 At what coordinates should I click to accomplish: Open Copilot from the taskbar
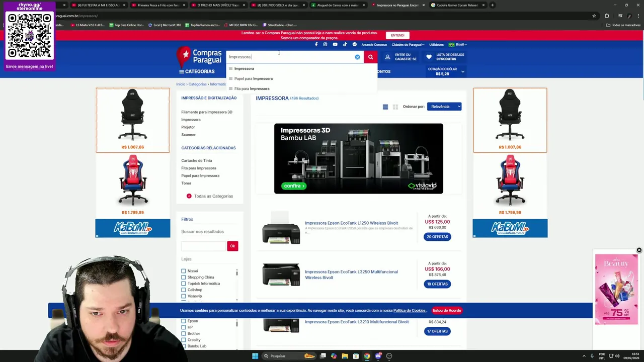[334, 356]
